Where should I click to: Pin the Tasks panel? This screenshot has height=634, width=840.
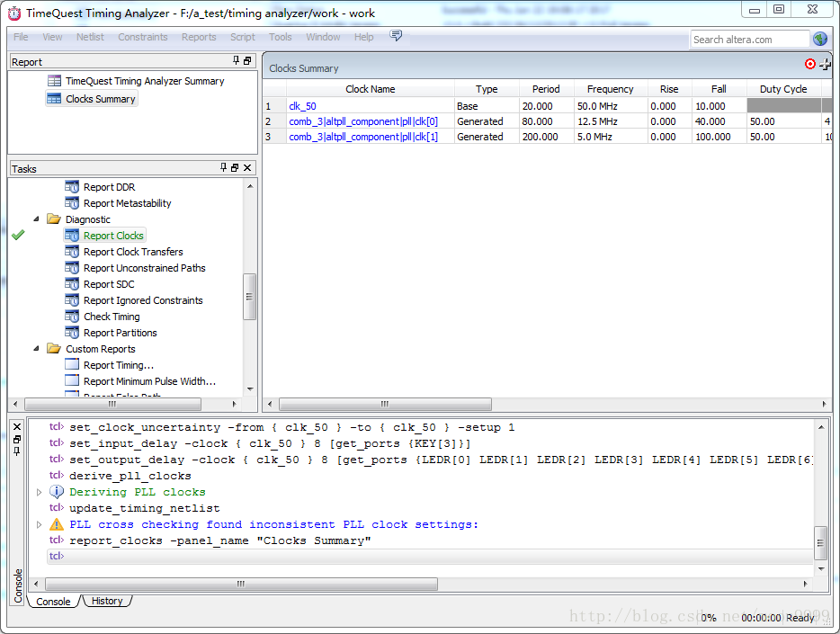point(223,167)
